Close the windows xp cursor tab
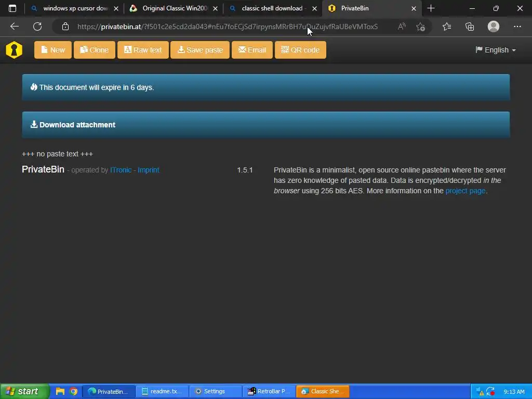Viewport: 532px width, 399px height. pos(116,8)
